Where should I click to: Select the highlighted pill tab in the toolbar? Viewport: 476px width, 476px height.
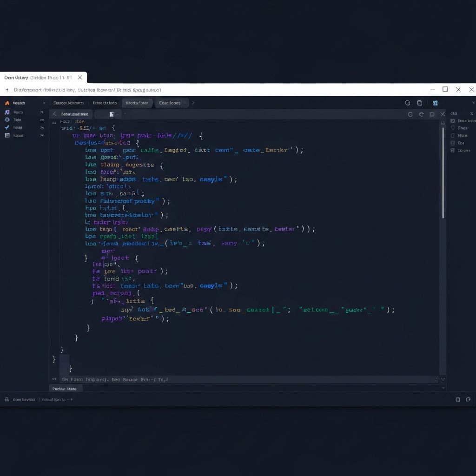[x=137, y=103]
